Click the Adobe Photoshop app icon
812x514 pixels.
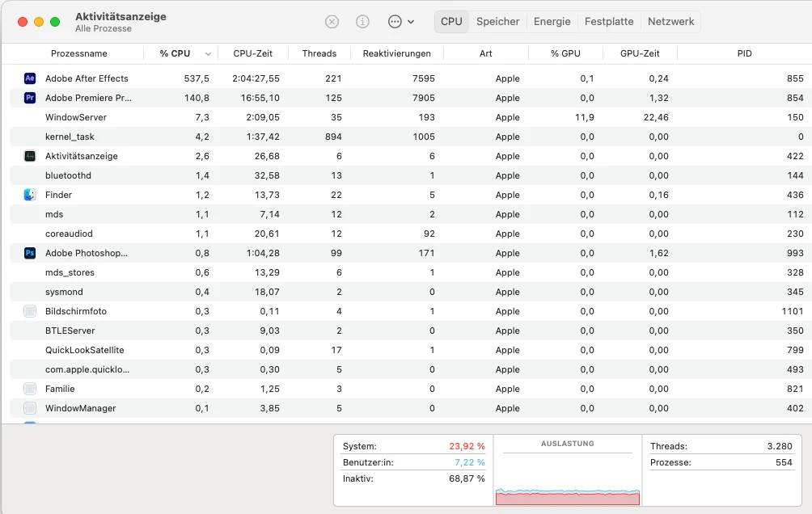point(30,253)
